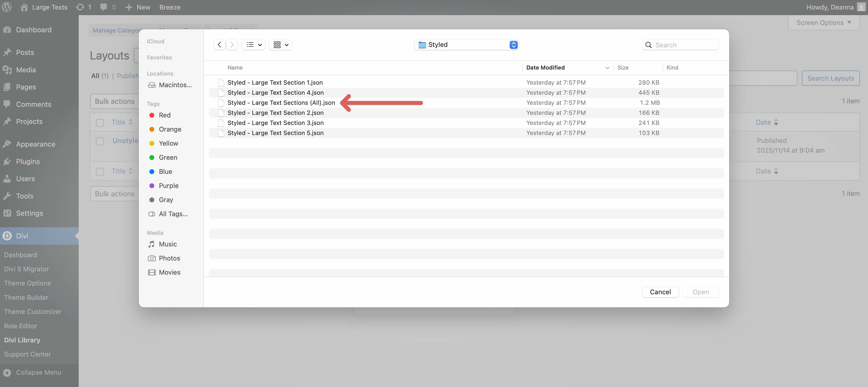Open Music in the Finder sidebar
The width and height of the screenshot is (868, 387).
click(x=168, y=244)
